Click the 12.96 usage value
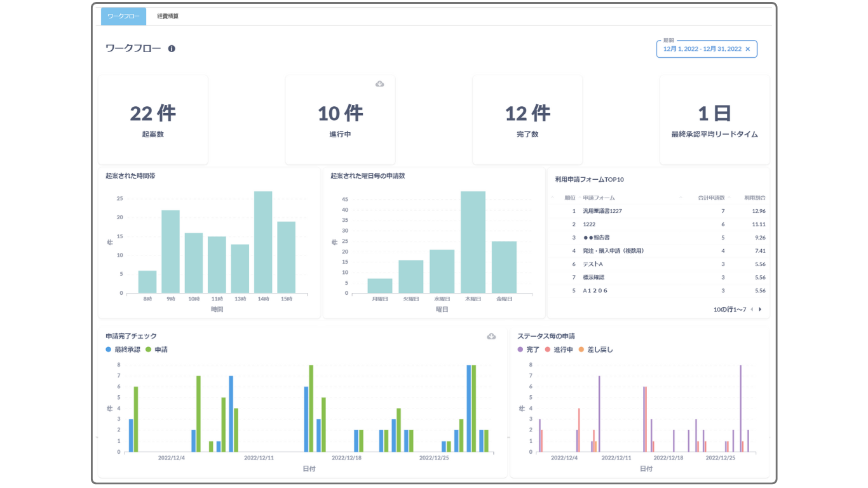This screenshot has height=488, width=868. tap(758, 211)
